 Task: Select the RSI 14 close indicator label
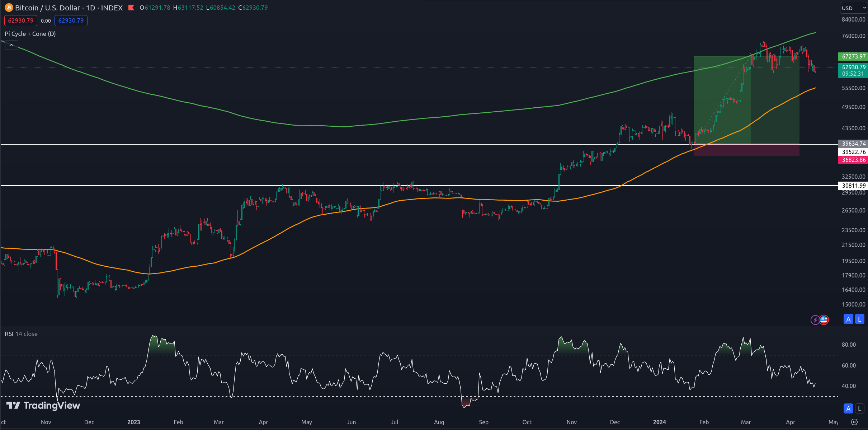(x=21, y=334)
